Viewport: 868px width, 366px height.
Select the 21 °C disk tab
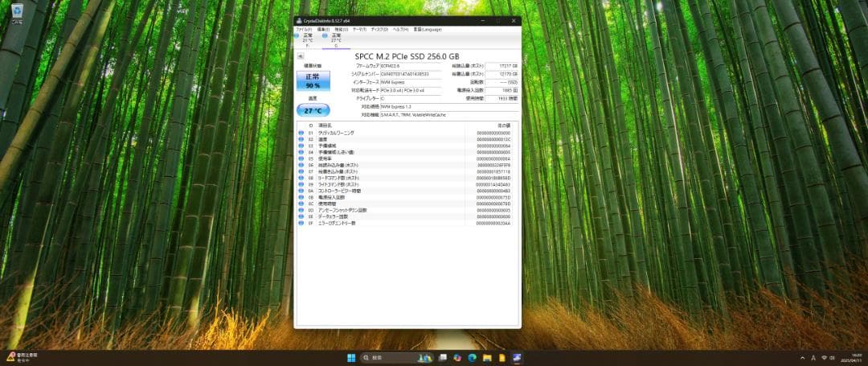pos(308,40)
